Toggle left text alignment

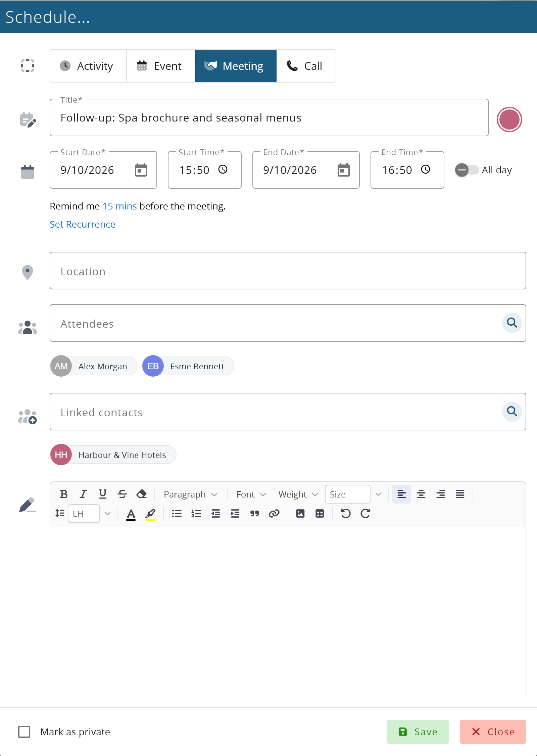tap(401, 494)
